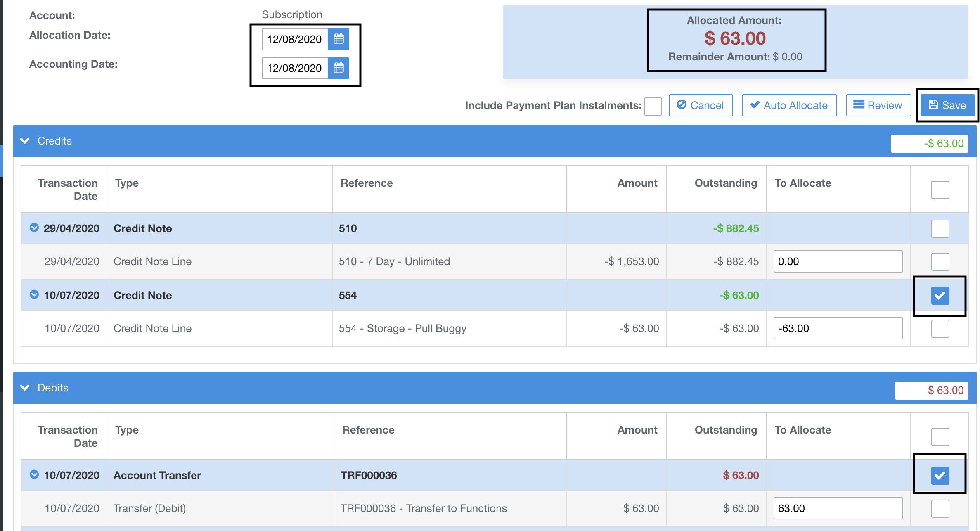Click the Auto Allocate button

tap(789, 105)
